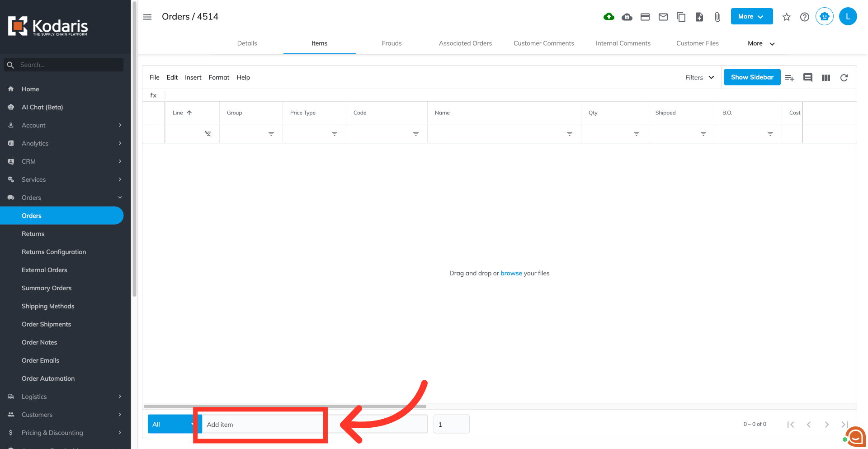Mark order as favorite with star
The width and height of the screenshot is (868, 449).
pos(787,17)
